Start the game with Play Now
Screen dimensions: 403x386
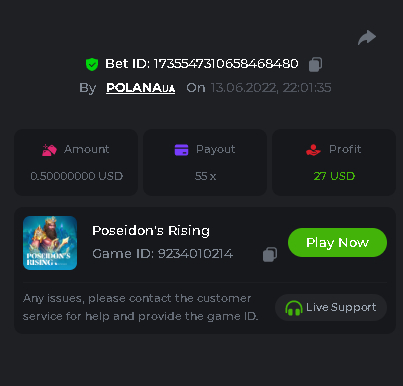[x=337, y=242]
